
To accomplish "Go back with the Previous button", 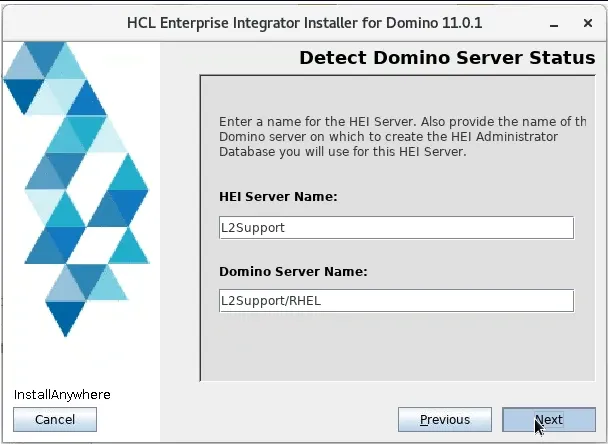I will (x=445, y=419).
